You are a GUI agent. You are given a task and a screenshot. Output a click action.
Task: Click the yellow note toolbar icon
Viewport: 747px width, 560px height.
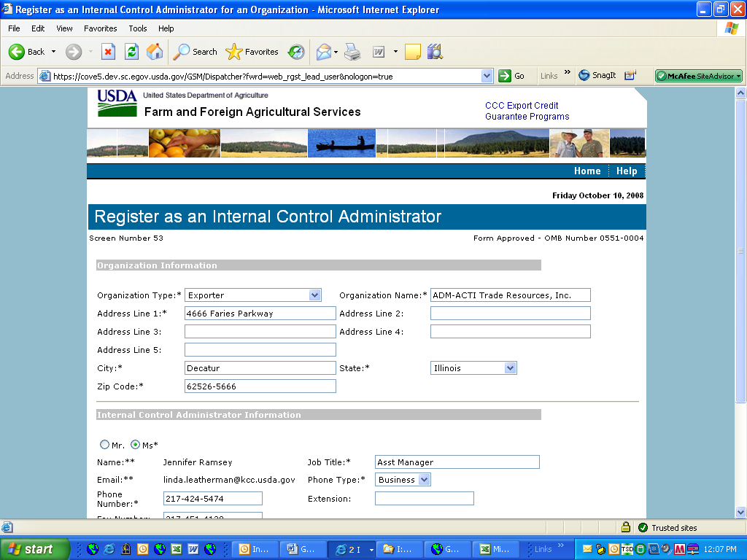413,52
